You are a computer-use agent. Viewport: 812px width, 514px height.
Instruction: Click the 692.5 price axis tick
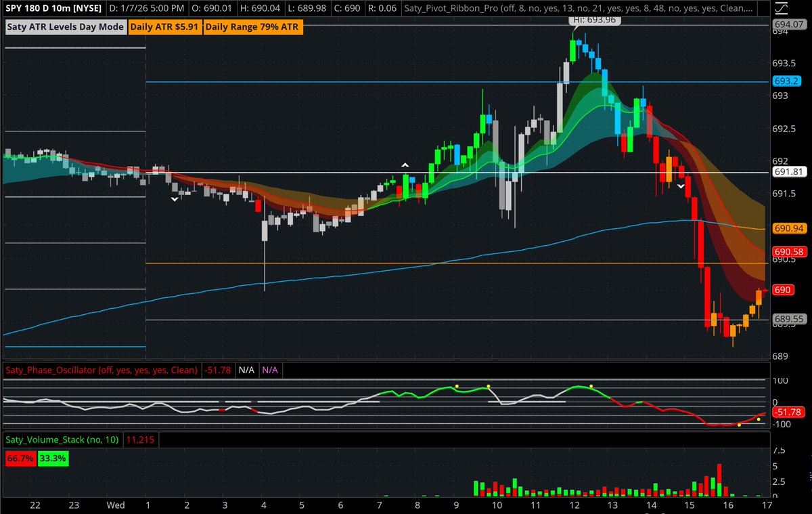784,129
